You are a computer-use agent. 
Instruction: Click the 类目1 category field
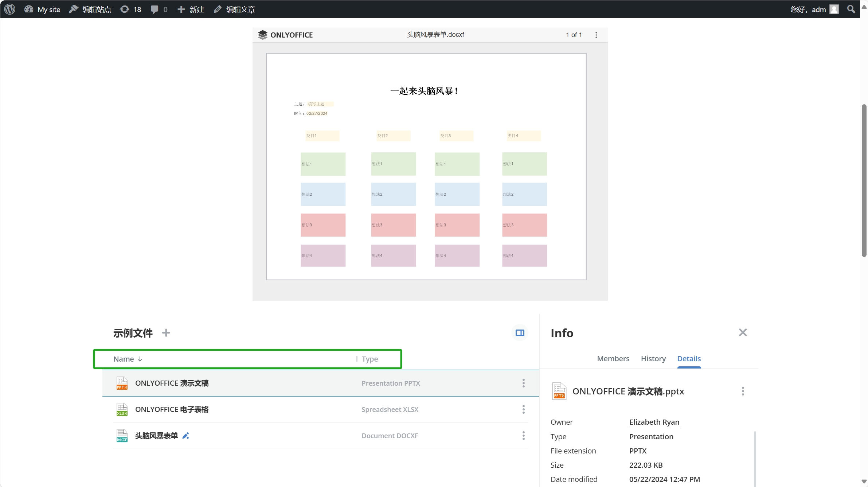click(x=322, y=136)
